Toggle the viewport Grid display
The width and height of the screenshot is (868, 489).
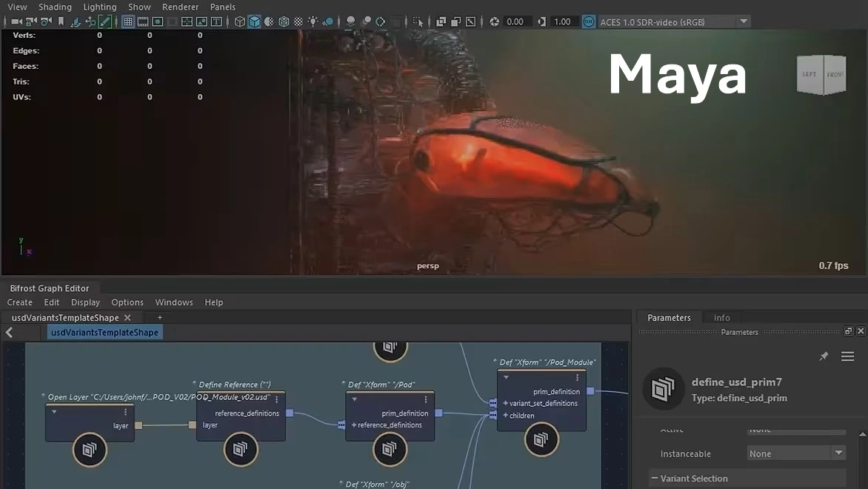tap(128, 21)
